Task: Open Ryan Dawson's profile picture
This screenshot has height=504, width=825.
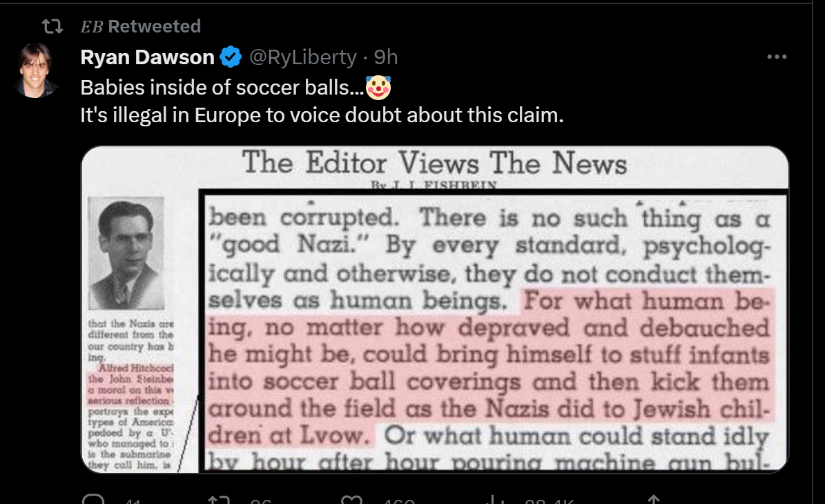Action: (x=35, y=70)
